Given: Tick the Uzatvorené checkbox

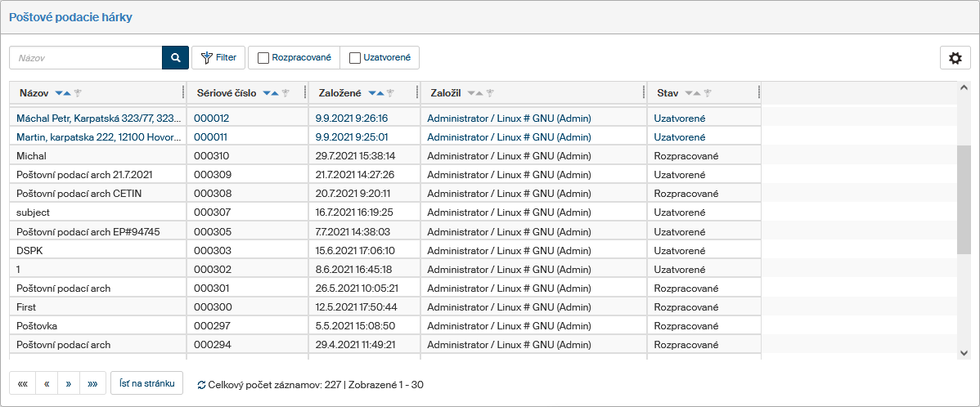Looking at the screenshot, I should coord(355,58).
